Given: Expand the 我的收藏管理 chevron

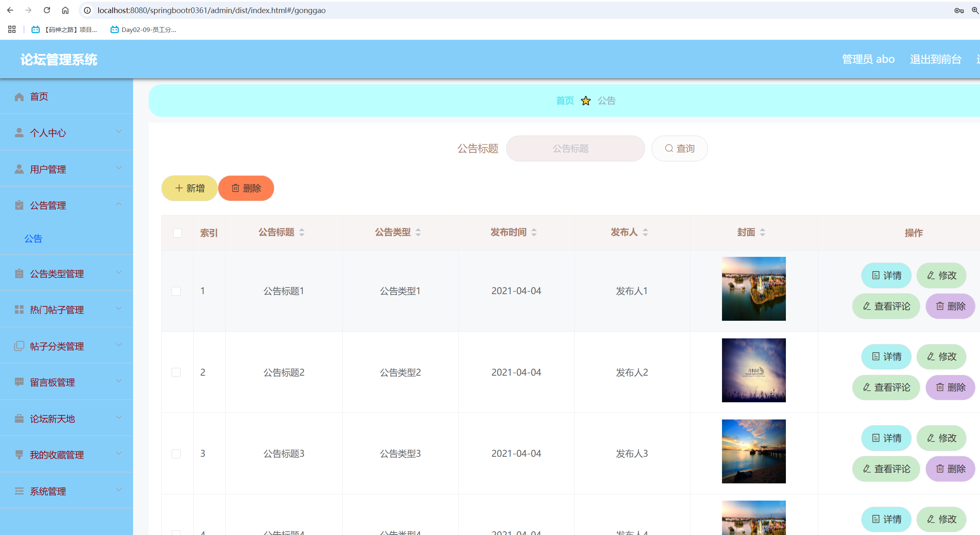Looking at the screenshot, I should pyautogui.click(x=119, y=453).
